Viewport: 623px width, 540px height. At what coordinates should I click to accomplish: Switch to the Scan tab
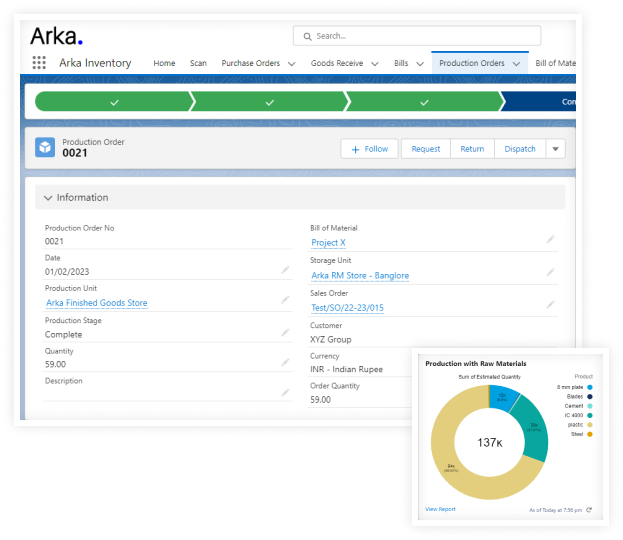click(198, 63)
